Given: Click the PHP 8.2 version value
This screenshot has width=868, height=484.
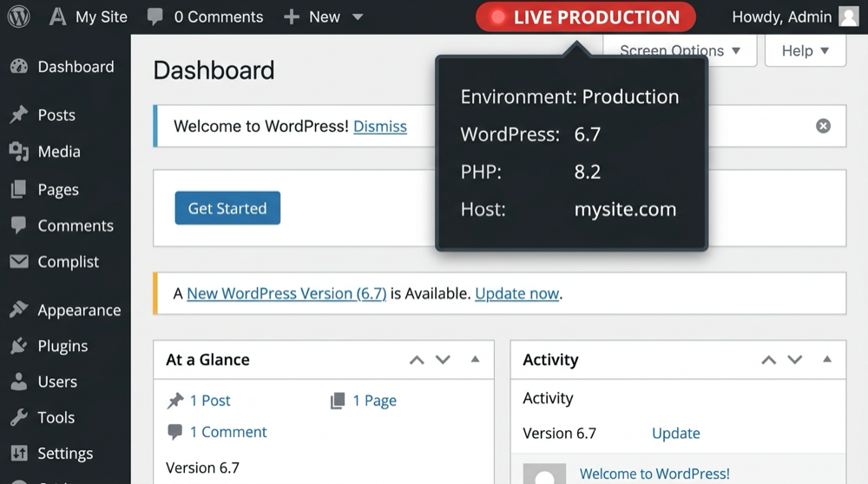Looking at the screenshot, I should pyautogui.click(x=588, y=172).
